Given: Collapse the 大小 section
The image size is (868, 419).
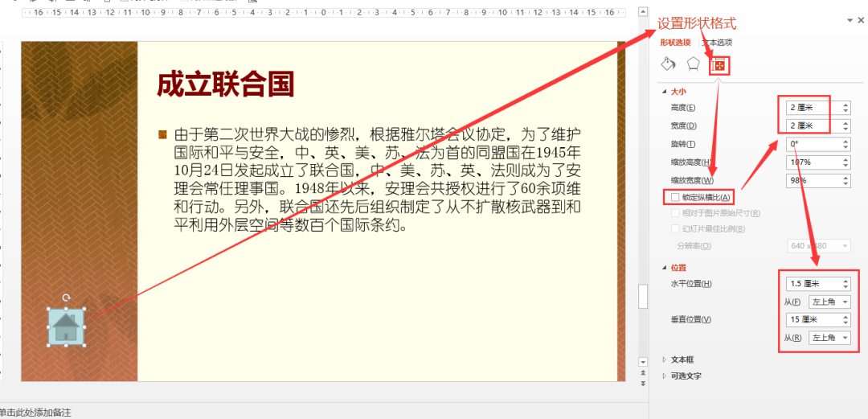Looking at the screenshot, I should (665, 92).
